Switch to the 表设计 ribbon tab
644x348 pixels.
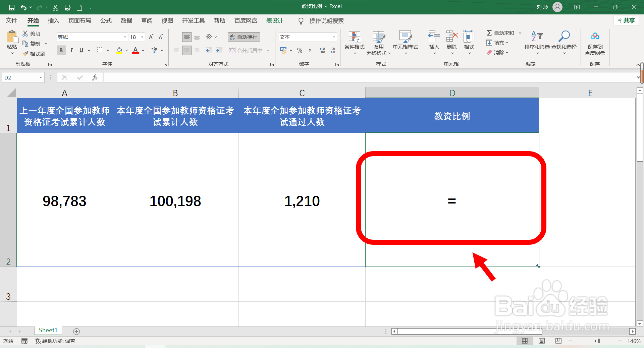274,20
